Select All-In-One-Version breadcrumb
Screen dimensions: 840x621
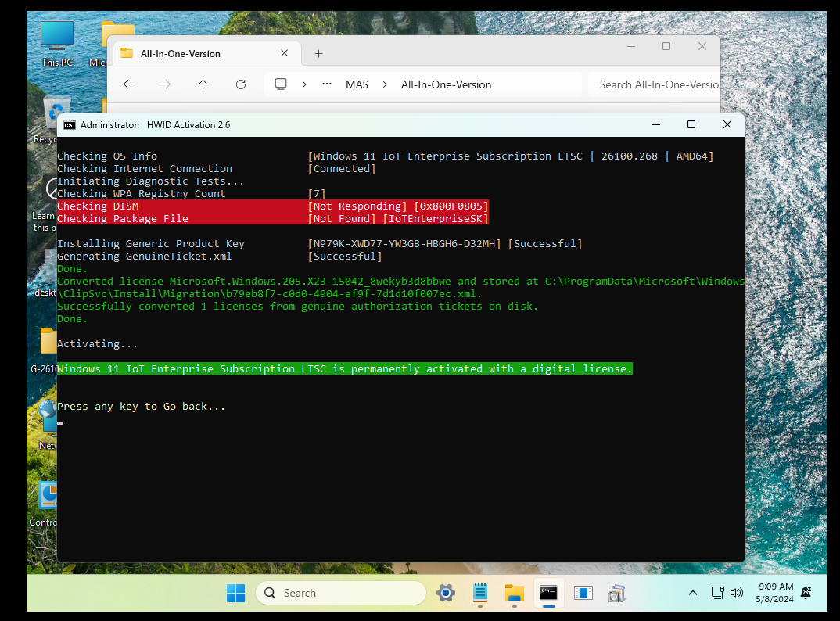pyautogui.click(x=447, y=84)
